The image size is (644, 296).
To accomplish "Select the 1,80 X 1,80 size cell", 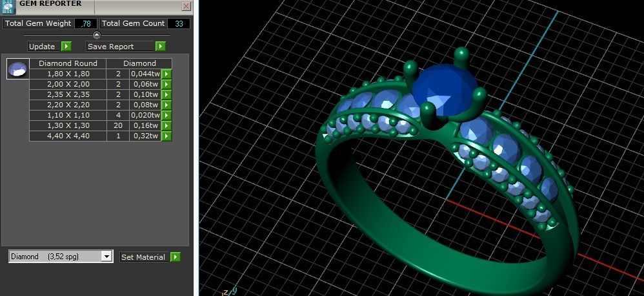I will point(68,74).
